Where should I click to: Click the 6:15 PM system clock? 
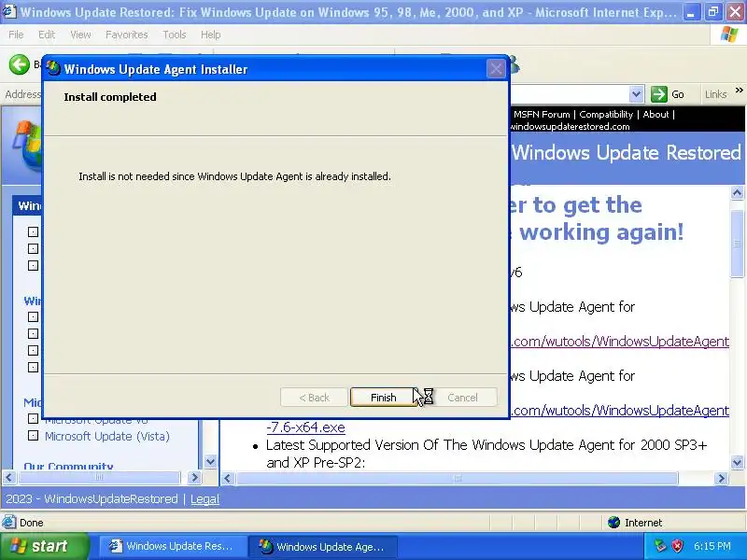click(712, 546)
